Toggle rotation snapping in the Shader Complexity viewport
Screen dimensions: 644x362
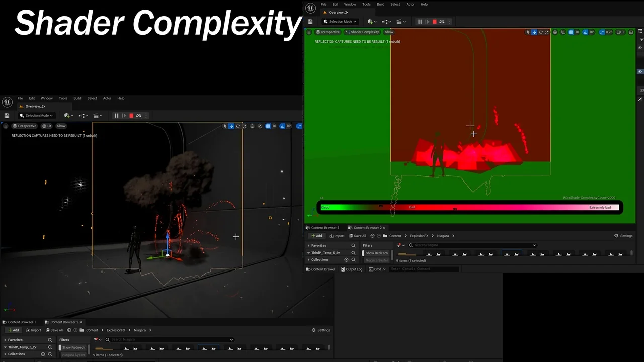[585, 32]
